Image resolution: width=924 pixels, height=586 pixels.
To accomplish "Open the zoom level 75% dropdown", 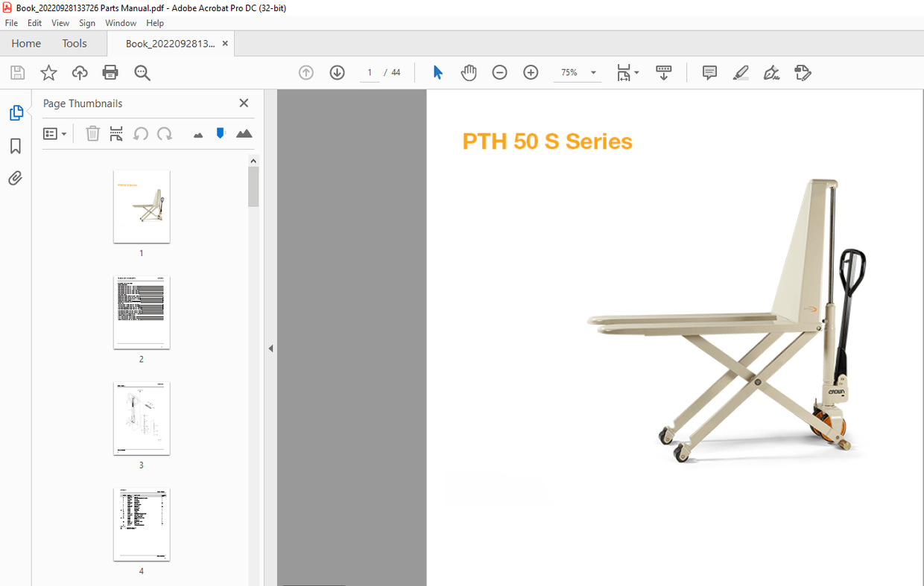I will click(x=577, y=72).
